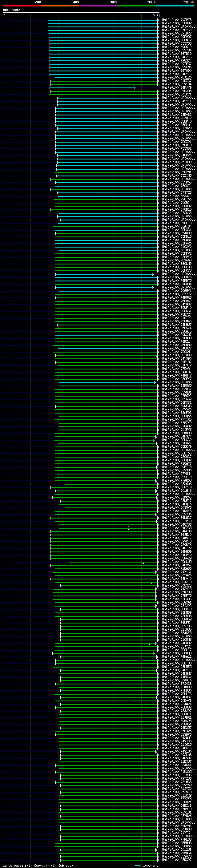The height and width of the screenshot is (868, 197).
Task: Click the hit label UniRef100_O59730
Action: click(177, 514)
